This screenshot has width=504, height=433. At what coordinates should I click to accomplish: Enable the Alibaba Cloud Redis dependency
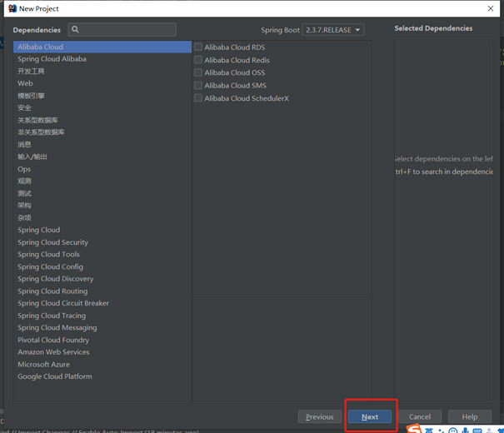click(198, 60)
